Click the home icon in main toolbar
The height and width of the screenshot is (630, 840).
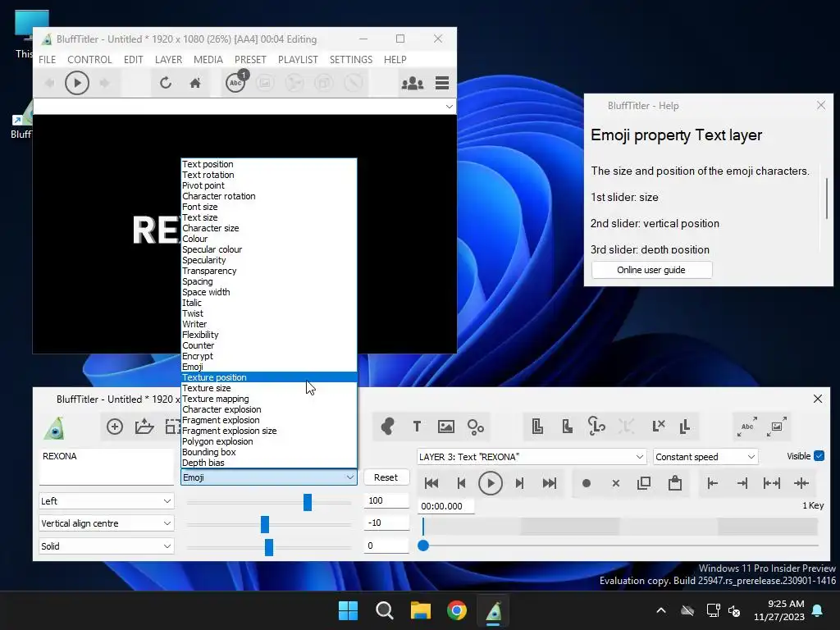(x=195, y=83)
